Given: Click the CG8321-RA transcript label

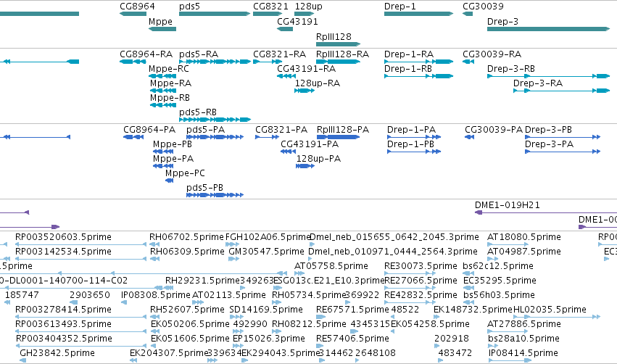Looking at the screenshot, I should point(280,54).
